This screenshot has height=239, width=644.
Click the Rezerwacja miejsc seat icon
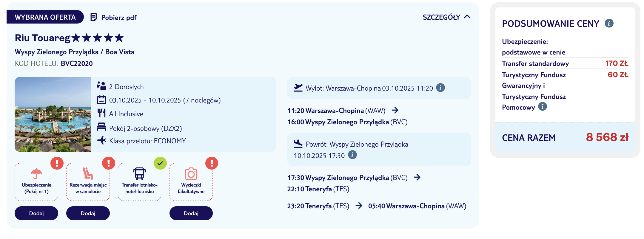tap(87, 174)
